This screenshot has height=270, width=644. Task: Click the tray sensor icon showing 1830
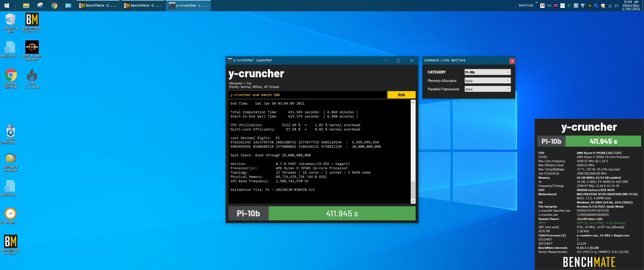562,5
